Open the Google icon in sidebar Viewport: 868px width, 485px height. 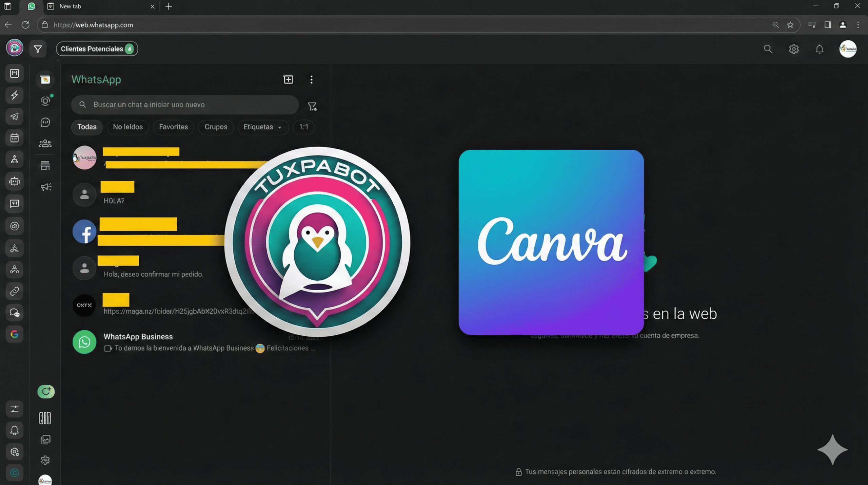coord(14,334)
